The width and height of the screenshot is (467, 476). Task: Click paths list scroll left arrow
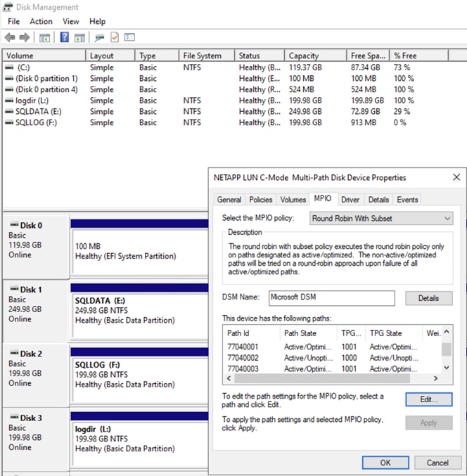tap(229, 378)
